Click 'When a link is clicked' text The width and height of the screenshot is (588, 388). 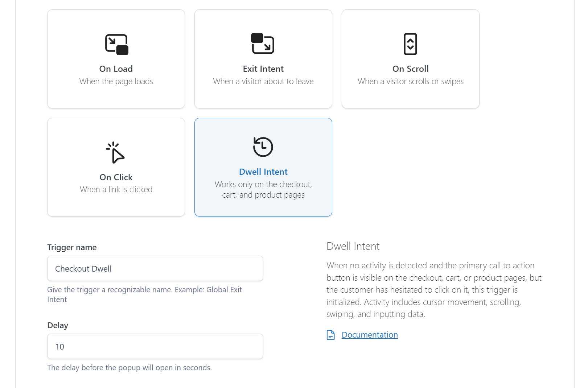(116, 189)
